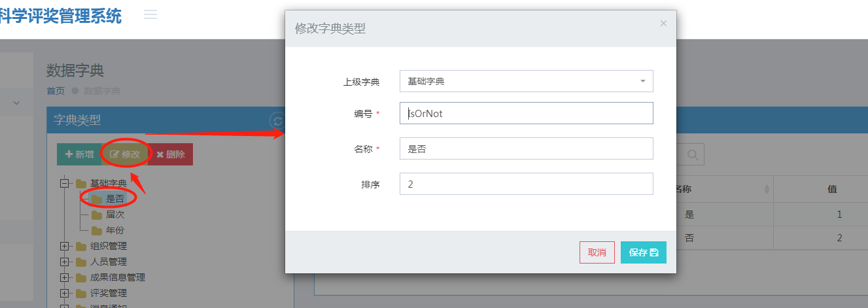The height and width of the screenshot is (308, 868).
Task: Close the 修改字典类型 dialog with X
Action: click(x=663, y=23)
